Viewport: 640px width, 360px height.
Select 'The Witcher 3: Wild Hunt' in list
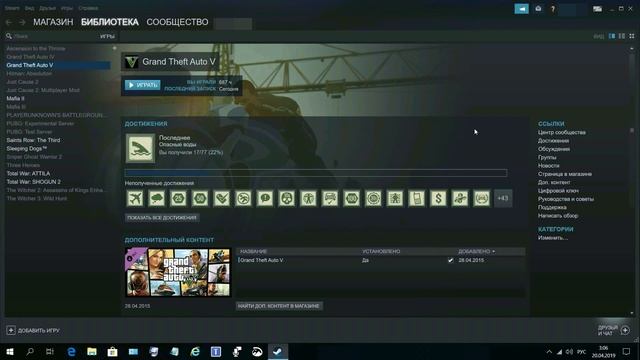pyautogui.click(x=36, y=198)
